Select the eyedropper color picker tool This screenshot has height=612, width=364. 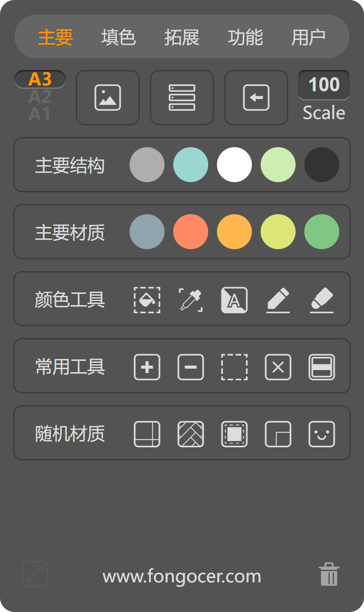pos(191,300)
